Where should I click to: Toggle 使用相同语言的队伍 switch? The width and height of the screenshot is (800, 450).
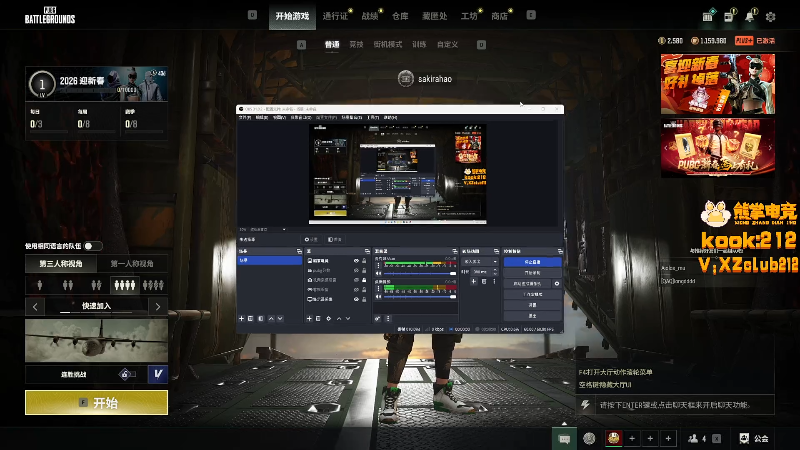pyautogui.click(x=93, y=246)
